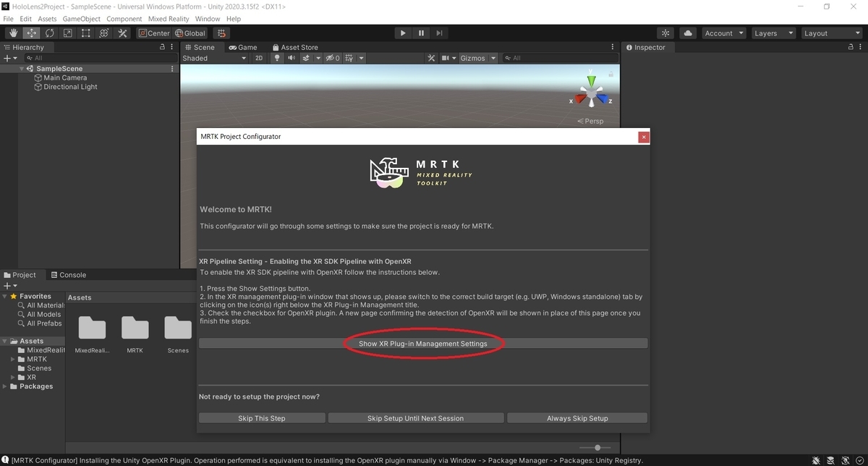
Task: Lock the Inspector panel
Action: [x=851, y=47]
